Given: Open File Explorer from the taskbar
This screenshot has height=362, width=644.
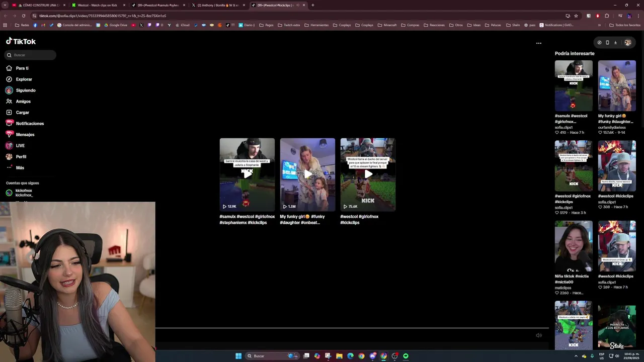Looking at the screenshot, I should tap(339, 356).
